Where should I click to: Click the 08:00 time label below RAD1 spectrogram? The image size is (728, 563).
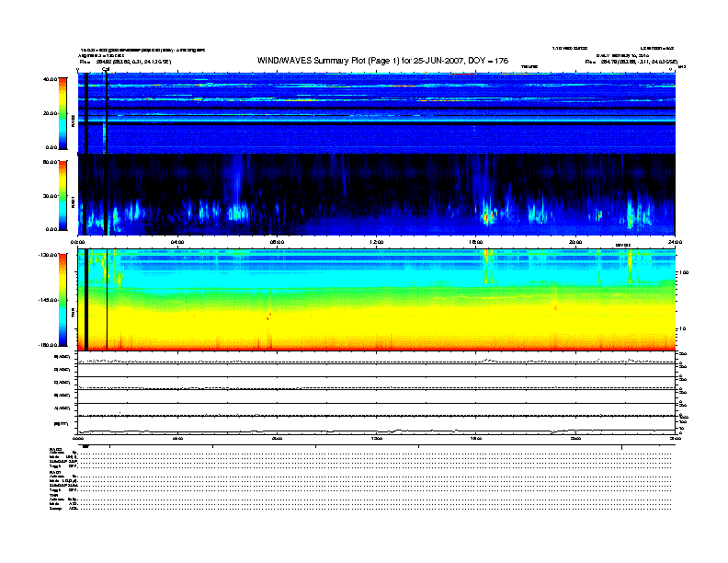pos(278,242)
